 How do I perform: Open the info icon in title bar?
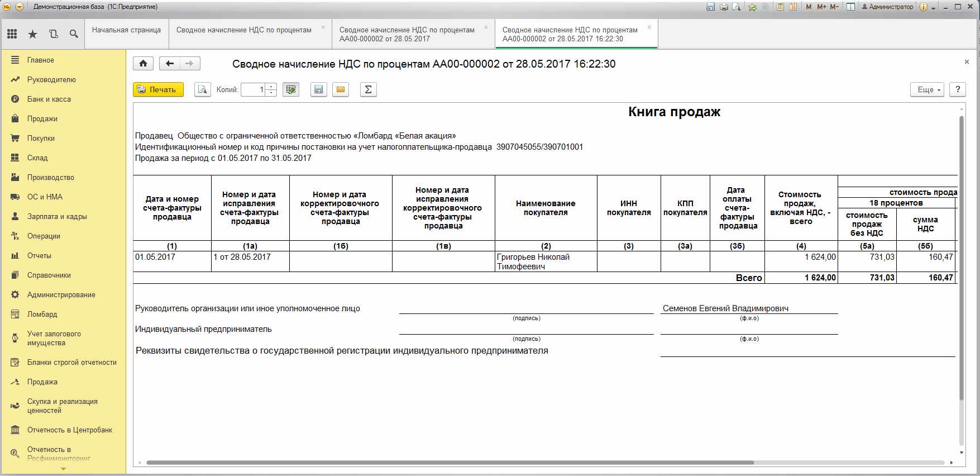[924, 7]
